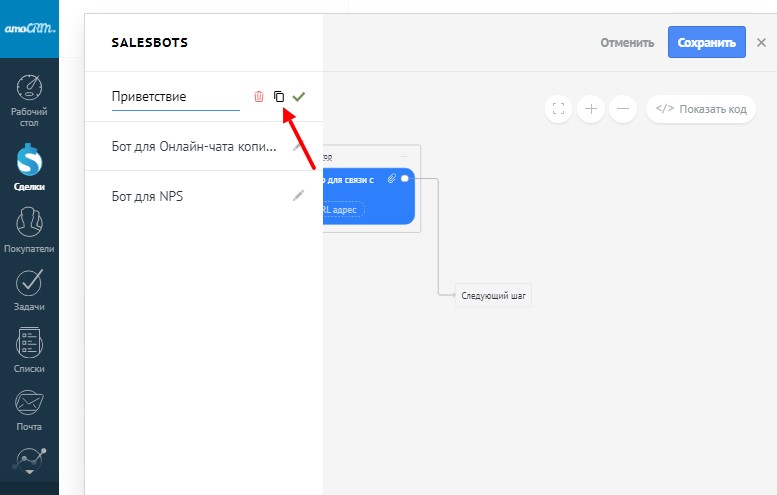
Task: Click the Отменить link
Action: coord(627,43)
